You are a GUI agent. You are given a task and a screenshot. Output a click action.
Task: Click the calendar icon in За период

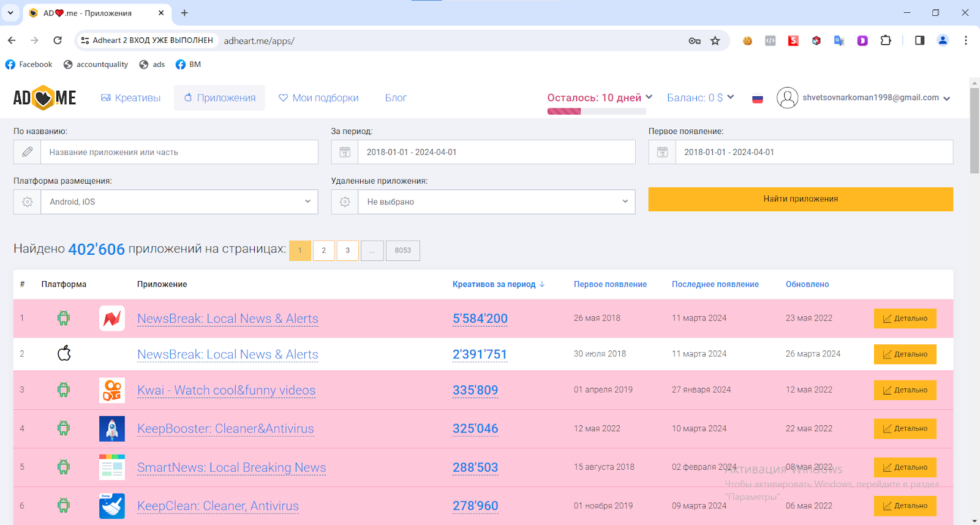[x=345, y=153]
